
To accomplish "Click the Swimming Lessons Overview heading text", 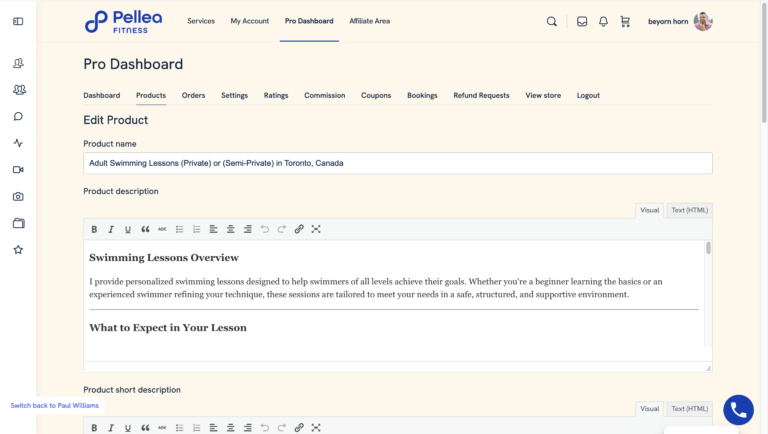I will tap(164, 258).
